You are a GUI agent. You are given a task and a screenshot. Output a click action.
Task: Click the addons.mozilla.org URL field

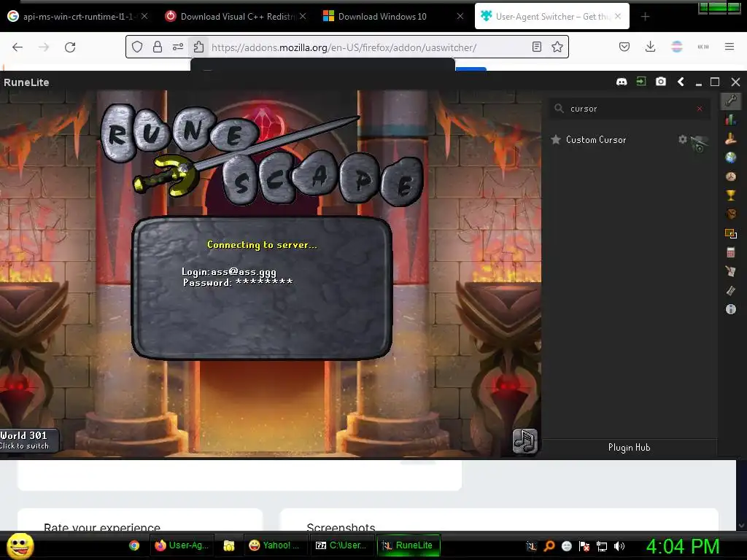(344, 47)
